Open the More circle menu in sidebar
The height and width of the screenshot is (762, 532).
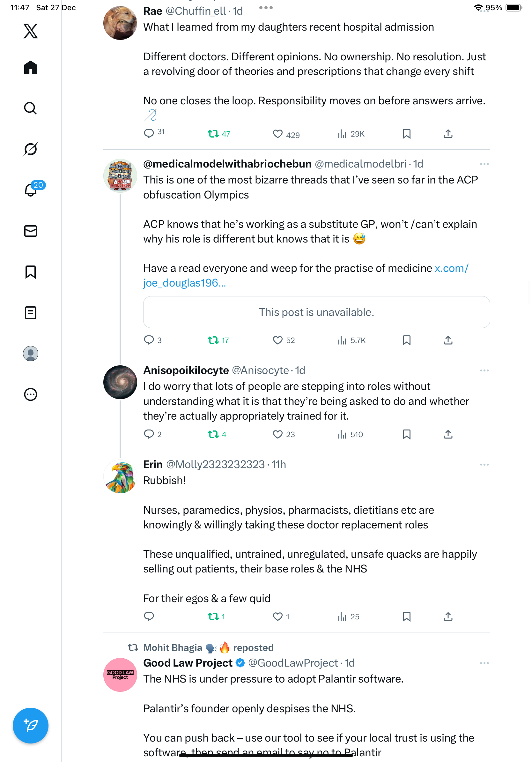pyautogui.click(x=31, y=394)
